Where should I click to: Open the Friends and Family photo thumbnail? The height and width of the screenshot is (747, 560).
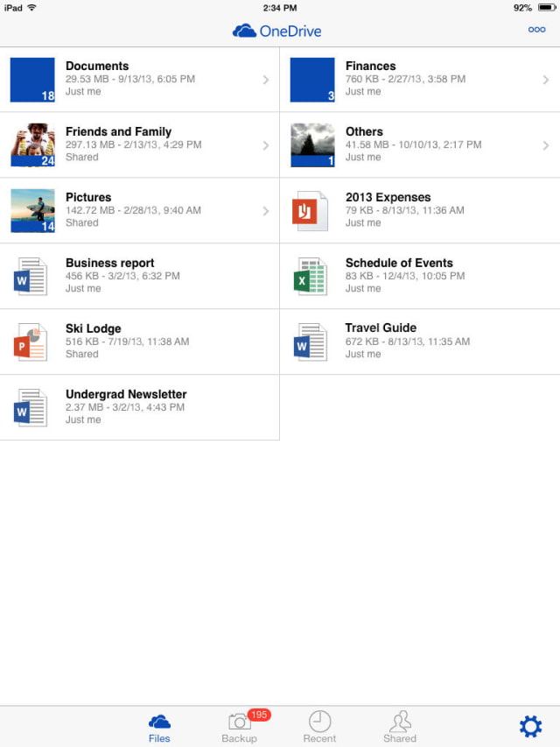(32, 145)
